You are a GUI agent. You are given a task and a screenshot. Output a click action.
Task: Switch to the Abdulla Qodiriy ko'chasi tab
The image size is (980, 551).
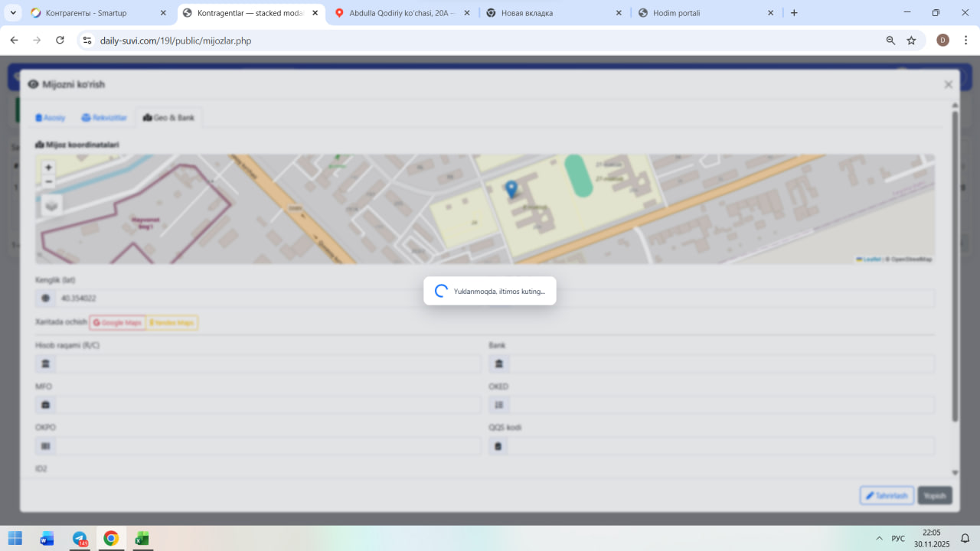[x=403, y=13]
